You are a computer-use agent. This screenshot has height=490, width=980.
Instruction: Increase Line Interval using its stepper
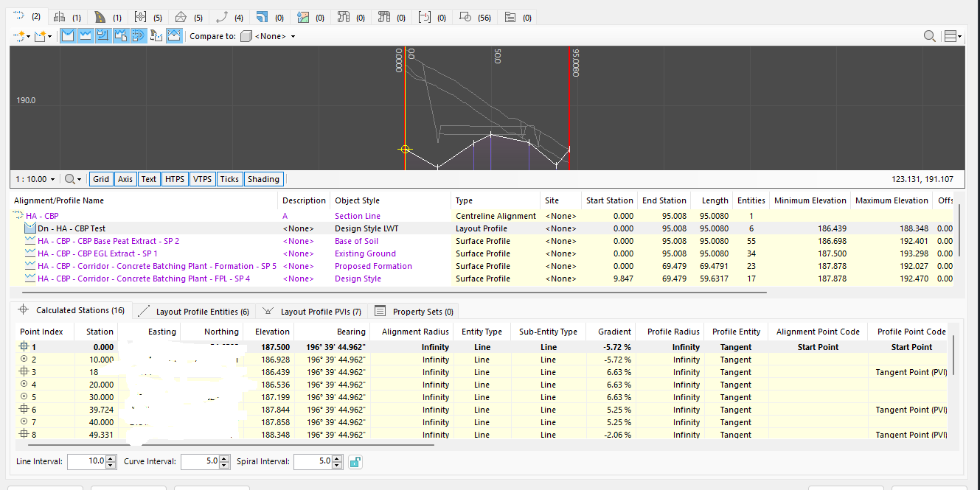click(x=111, y=458)
